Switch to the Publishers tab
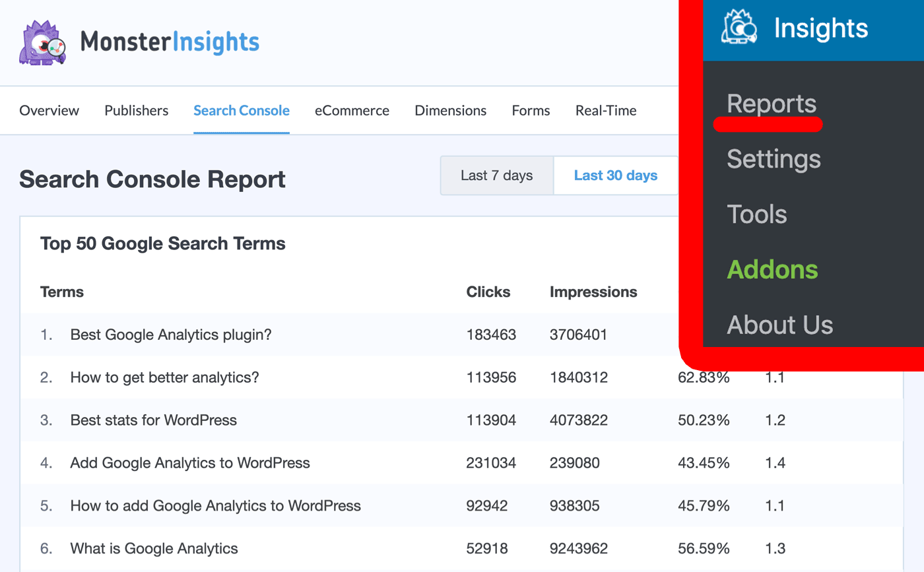Screen dimensions: 924x572 (137, 111)
